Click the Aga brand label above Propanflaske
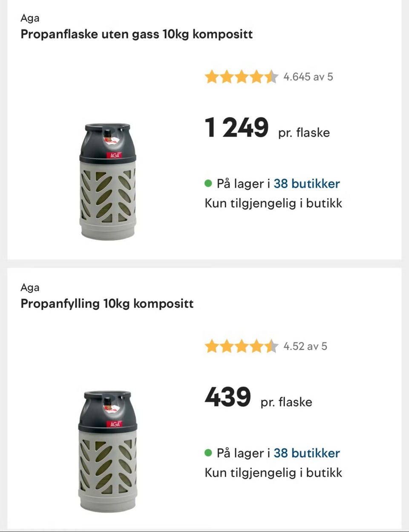This screenshot has height=532, width=409. pos(30,18)
